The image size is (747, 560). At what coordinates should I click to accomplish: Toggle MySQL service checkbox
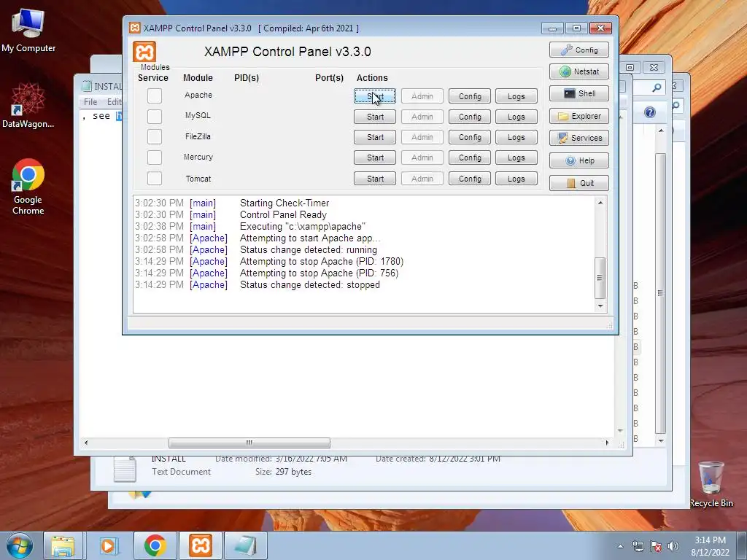pos(155,116)
